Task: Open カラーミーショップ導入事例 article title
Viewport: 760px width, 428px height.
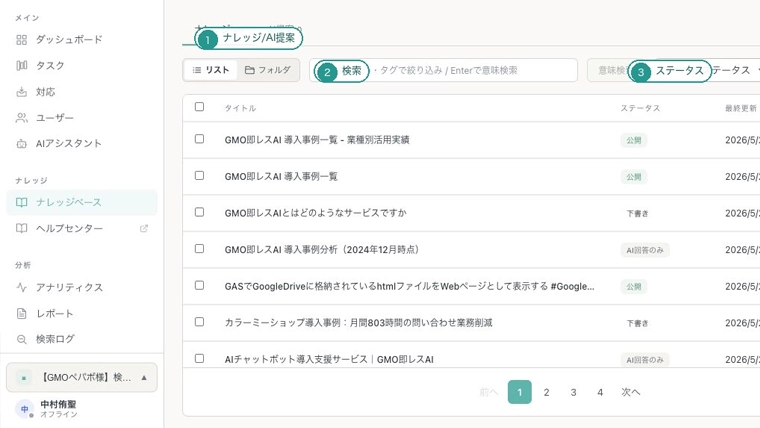Action: (358, 323)
